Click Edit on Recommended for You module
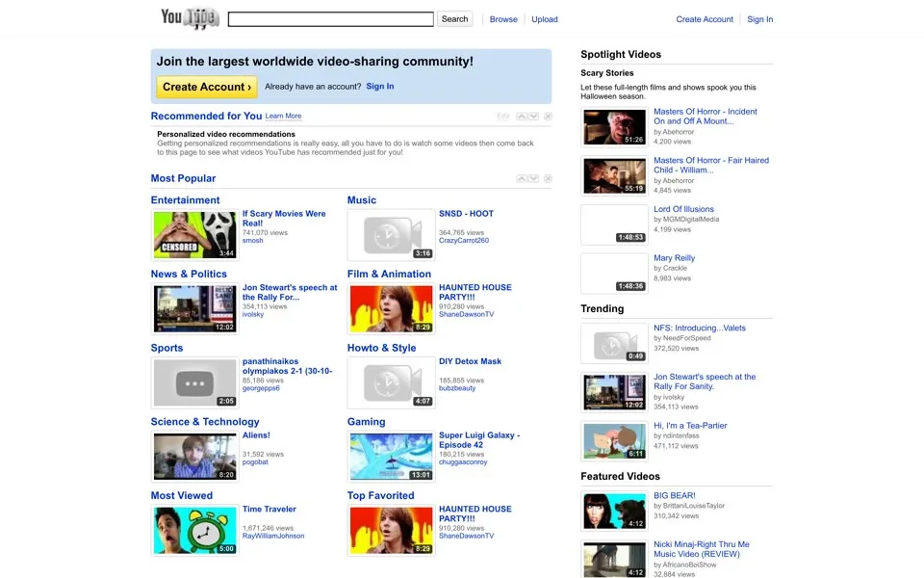Viewport: 924px width, 578px height. click(x=502, y=117)
